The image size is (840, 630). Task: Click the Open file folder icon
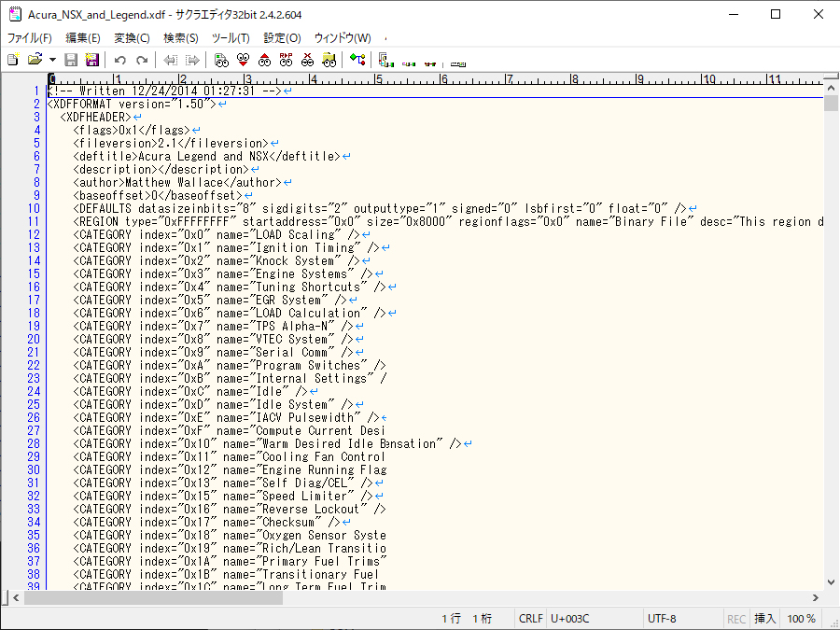[x=35, y=60]
